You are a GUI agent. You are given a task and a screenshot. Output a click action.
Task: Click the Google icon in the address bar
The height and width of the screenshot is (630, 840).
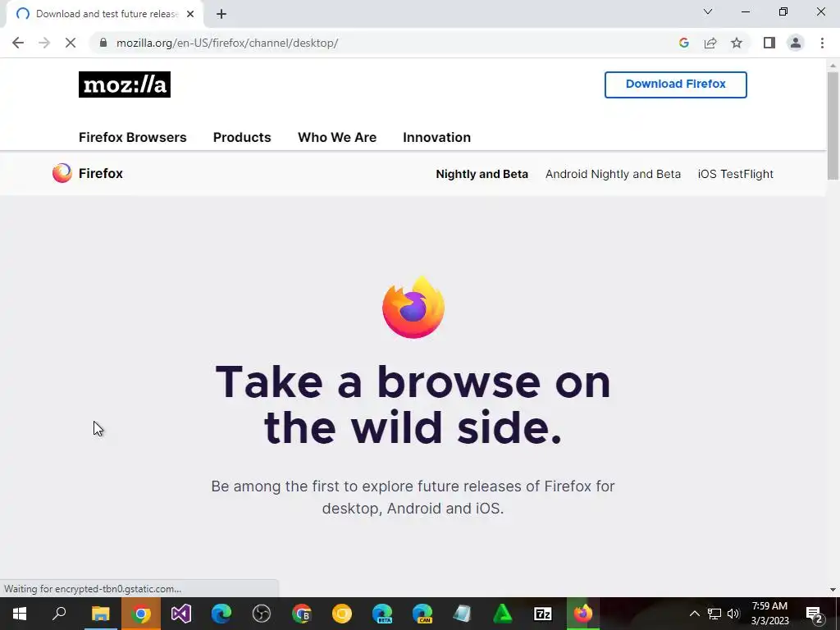click(683, 43)
